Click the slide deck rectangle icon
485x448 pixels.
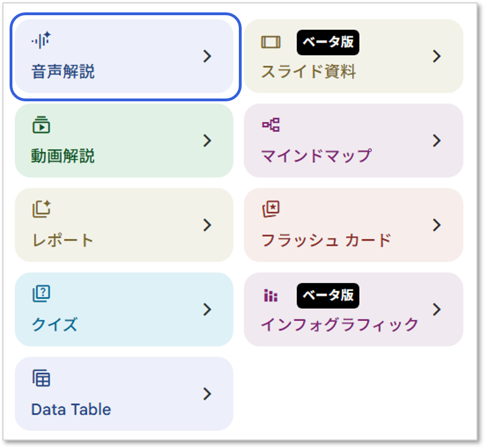[x=270, y=42]
